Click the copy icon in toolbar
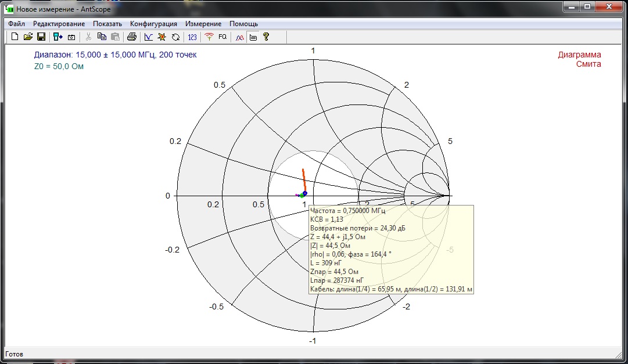Image resolution: width=628 pixels, height=364 pixels. 102,37
